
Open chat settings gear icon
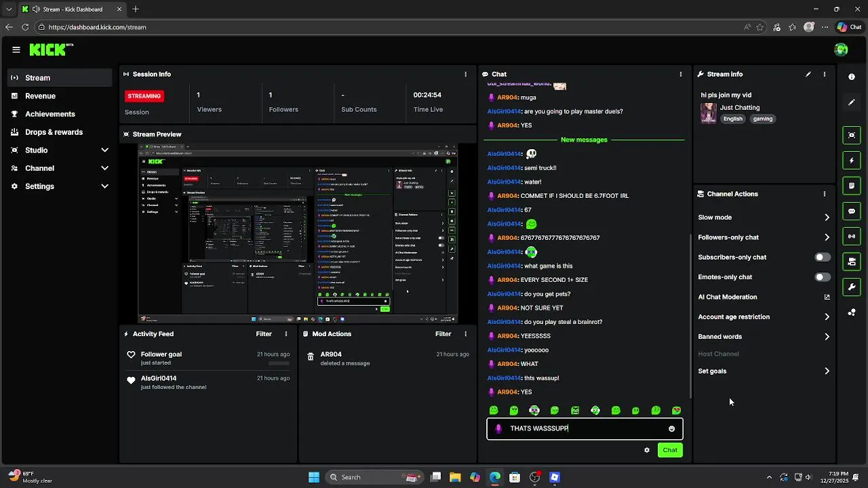[647, 450]
